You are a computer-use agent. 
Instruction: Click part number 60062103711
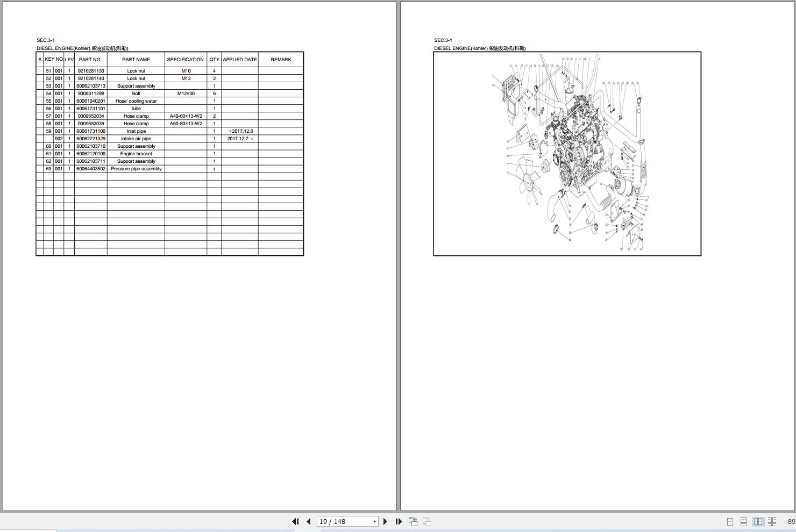tap(91, 161)
